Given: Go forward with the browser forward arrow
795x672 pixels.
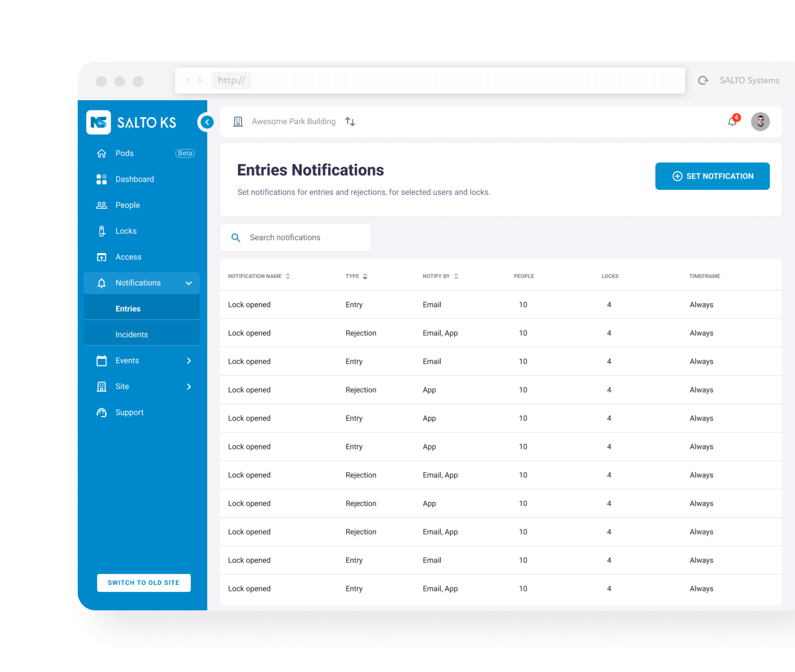Looking at the screenshot, I should coord(200,80).
